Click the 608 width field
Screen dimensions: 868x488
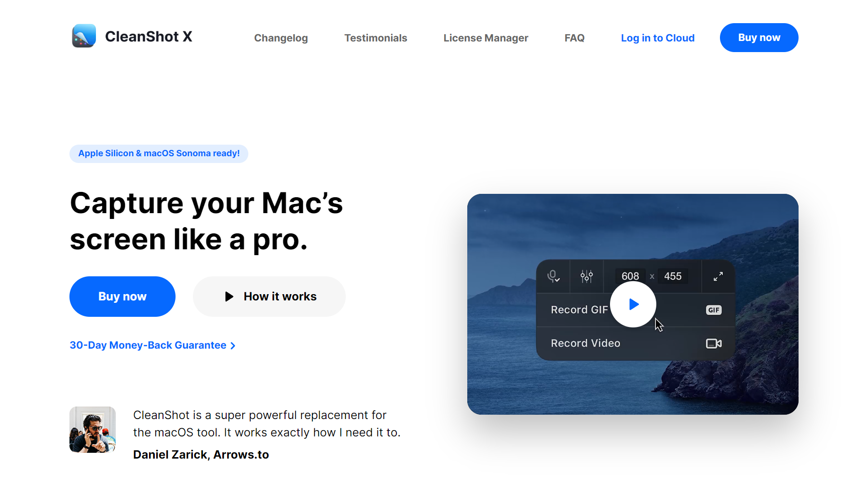[x=630, y=276]
